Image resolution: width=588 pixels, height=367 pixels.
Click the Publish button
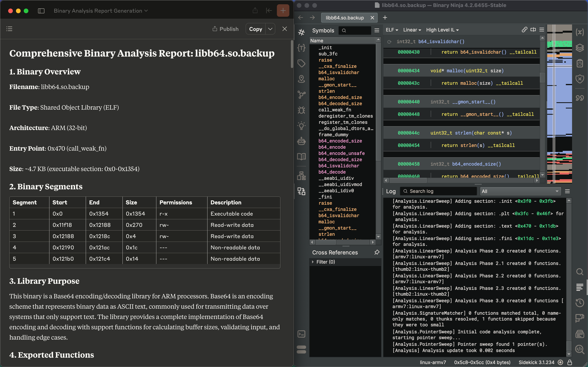pyautogui.click(x=225, y=29)
